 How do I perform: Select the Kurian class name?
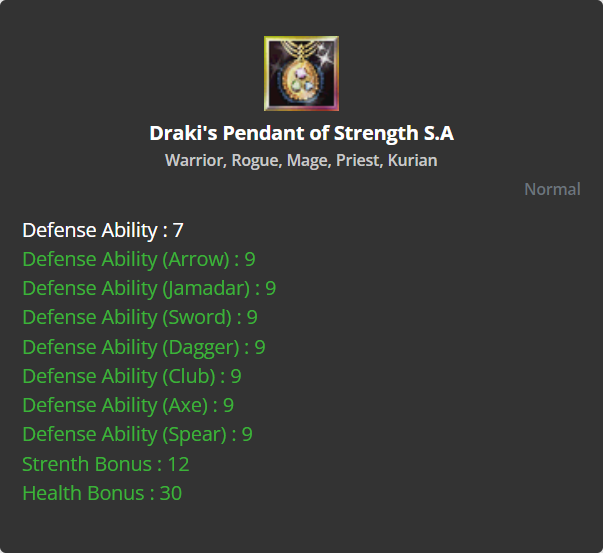(414, 160)
